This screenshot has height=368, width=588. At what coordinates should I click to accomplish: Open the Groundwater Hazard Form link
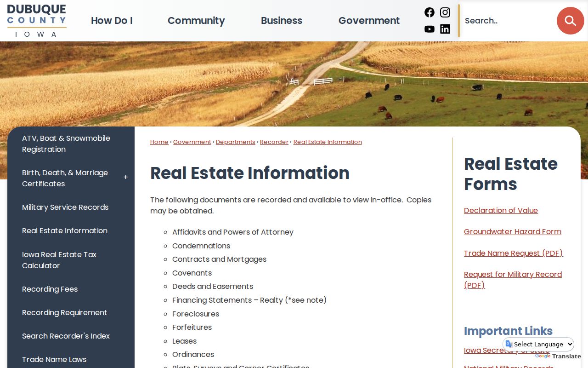(x=513, y=231)
